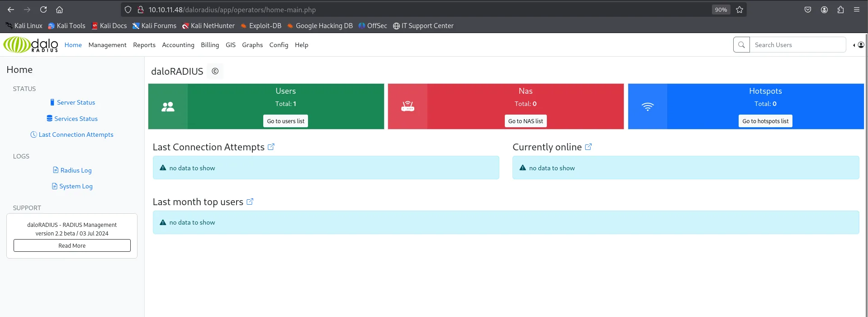The height and width of the screenshot is (317, 868).
Task: Bookmark this page with star icon
Action: [x=740, y=10]
